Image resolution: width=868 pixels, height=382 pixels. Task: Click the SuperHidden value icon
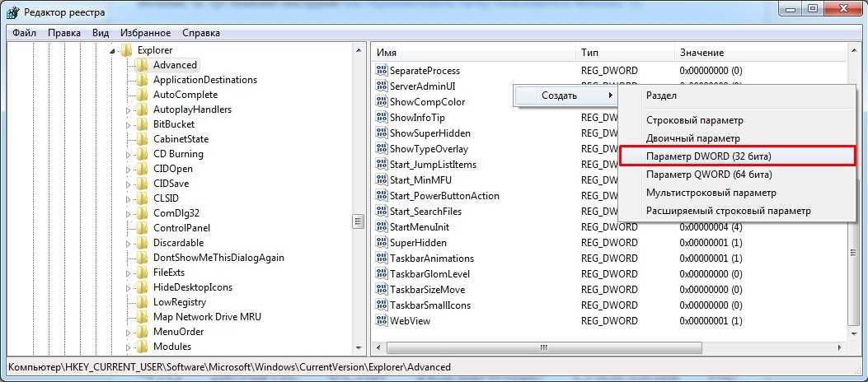(x=382, y=243)
